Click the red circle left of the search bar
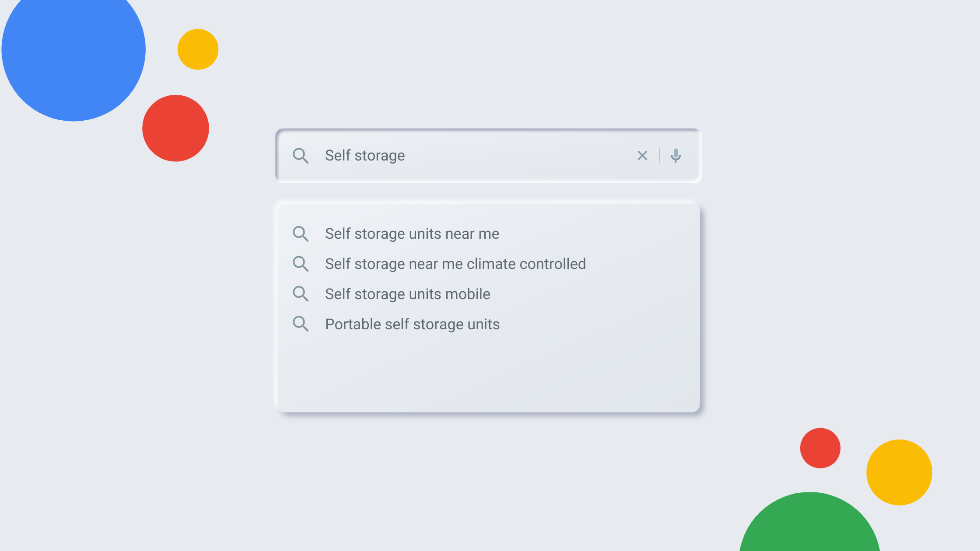The image size is (980, 551). (175, 128)
